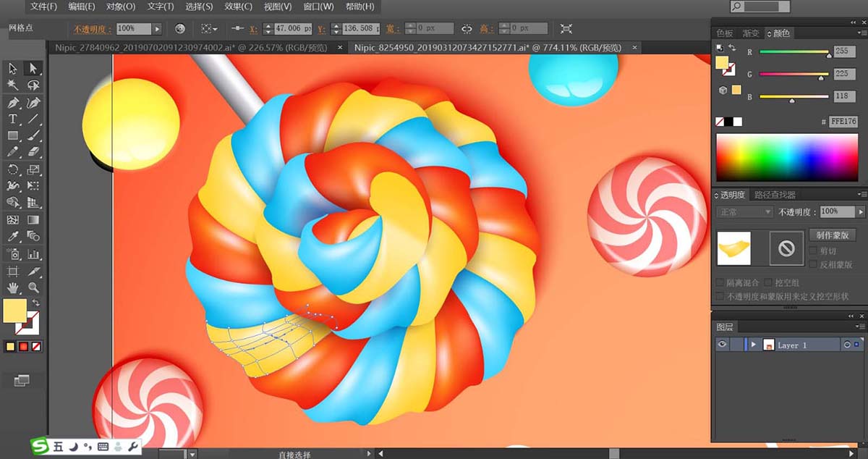Select the Eraser tool
Screen dimensions: 868x459
tap(33, 152)
